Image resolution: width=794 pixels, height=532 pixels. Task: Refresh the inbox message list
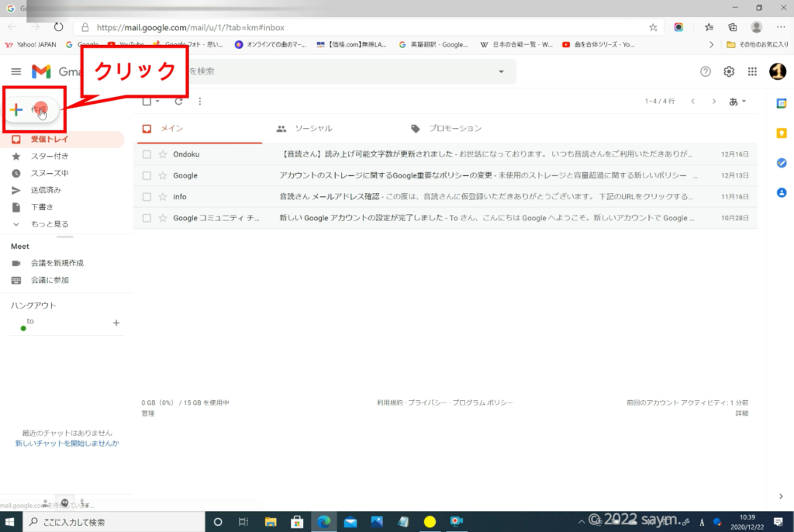click(178, 102)
